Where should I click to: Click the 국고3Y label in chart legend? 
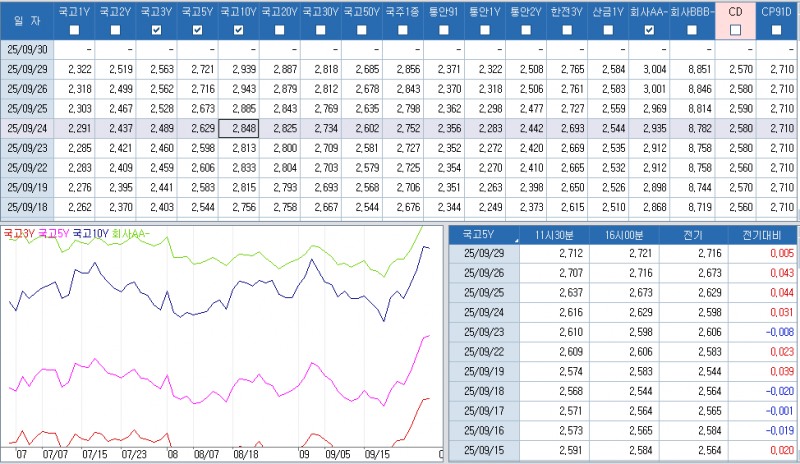(18, 232)
